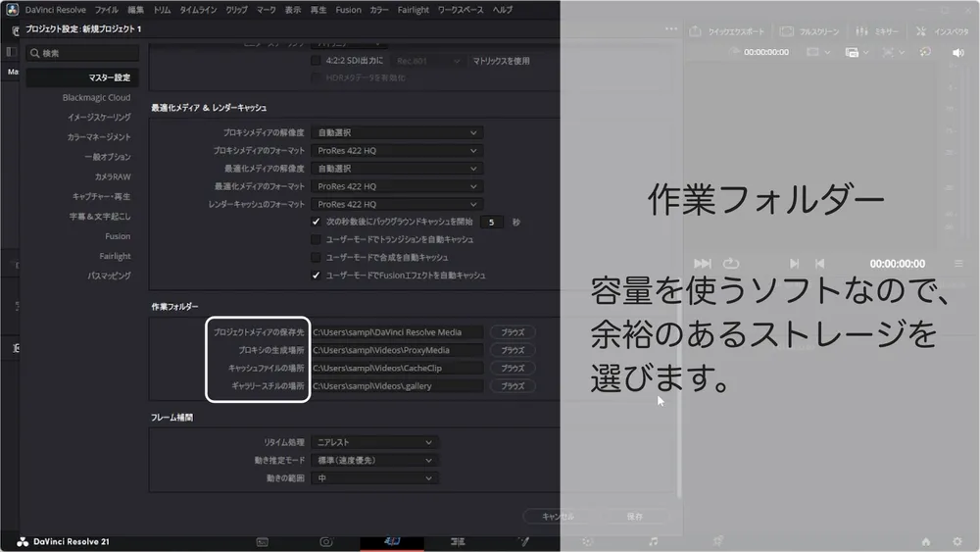Image resolution: width=980 pixels, height=552 pixels.
Task: Browse for ギャラリースチルの場所 folder
Action: tap(513, 385)
